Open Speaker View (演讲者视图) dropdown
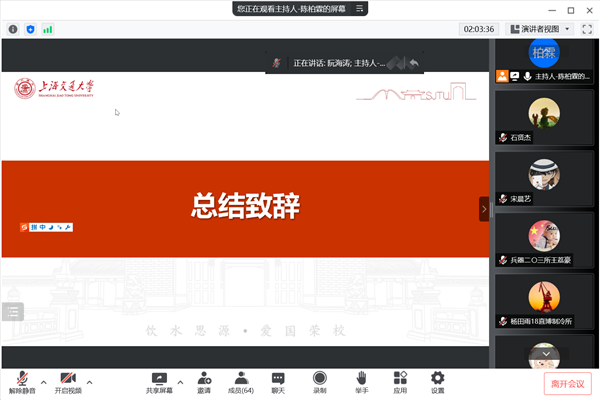This screenshot has width=600, height=400. [540, 29]
